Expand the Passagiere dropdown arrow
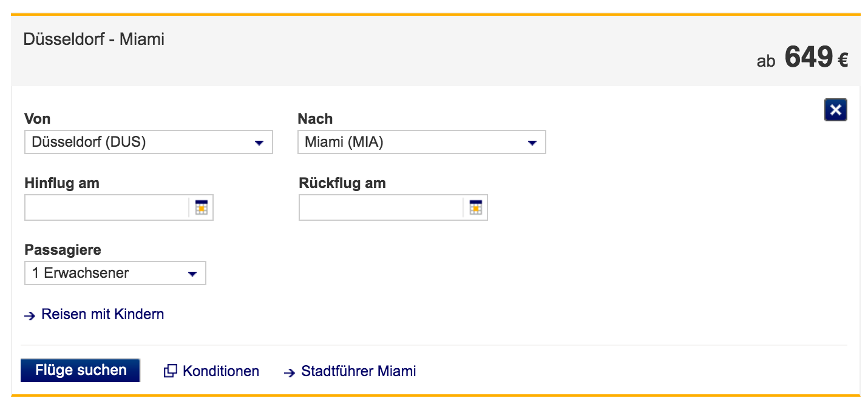The height and width of the screenshot is (404, 868). click(192, 274)
